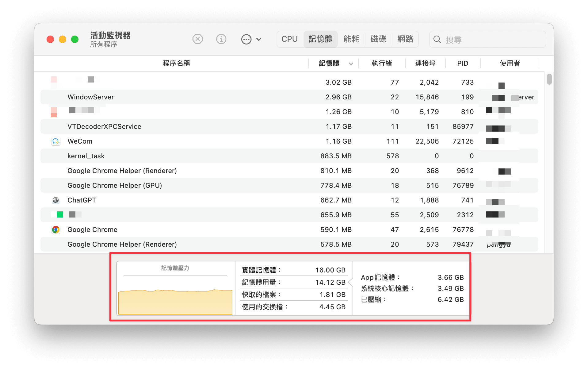
Task: Click the 已壓縮 6.42 GB value
Action: 451,299
